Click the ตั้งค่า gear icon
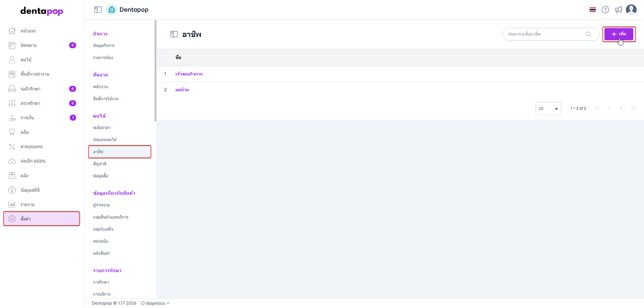Screen dimensions: 644x308 click(12, 219)
